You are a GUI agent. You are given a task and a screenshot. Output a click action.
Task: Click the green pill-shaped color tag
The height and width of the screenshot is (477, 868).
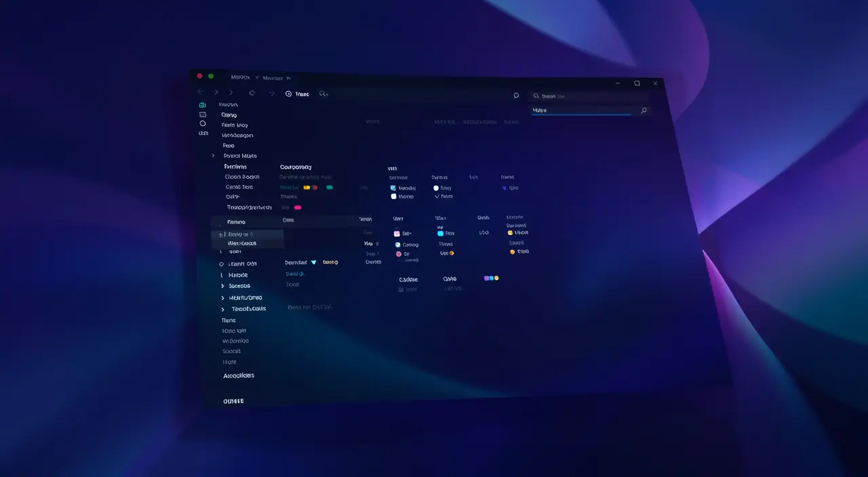(330, 187)
